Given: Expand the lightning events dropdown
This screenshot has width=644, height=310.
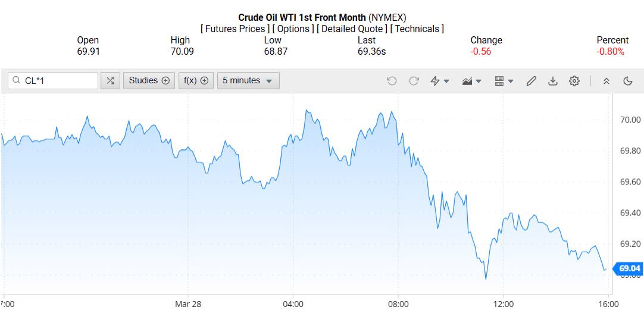Looking at the screenshot, I should (x=440, y=81).
